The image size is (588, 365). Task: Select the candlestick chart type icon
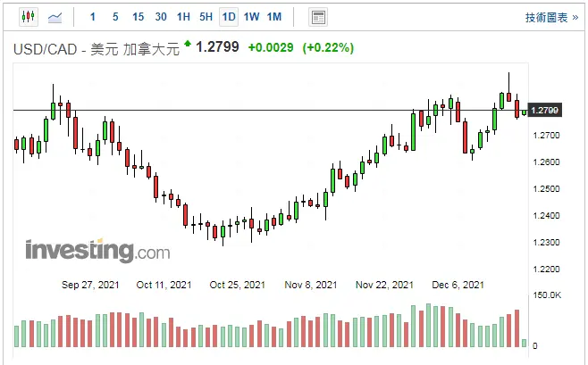[x=28, y=17]
